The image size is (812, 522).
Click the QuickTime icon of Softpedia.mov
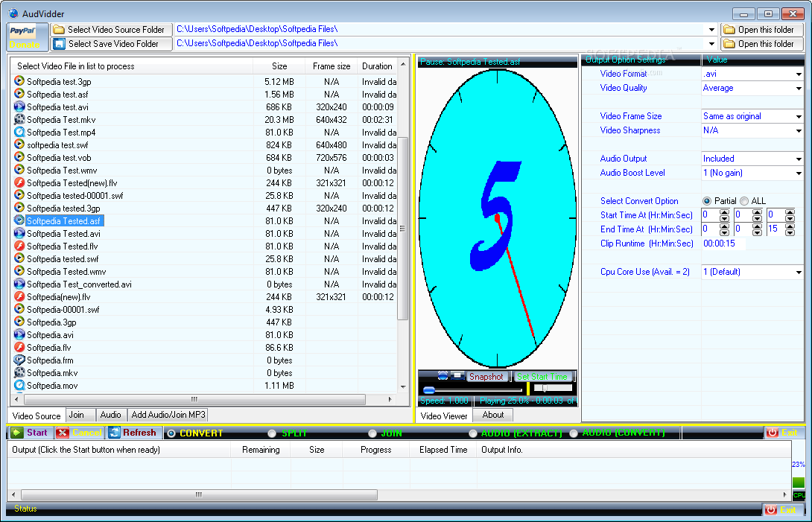19,385
